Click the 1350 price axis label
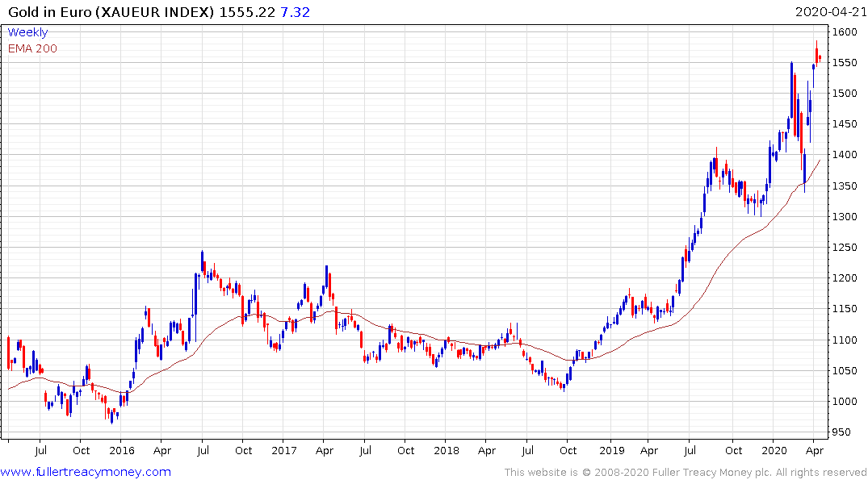The width and height of the screenshot is (868, 484). [x=845, y=186]
